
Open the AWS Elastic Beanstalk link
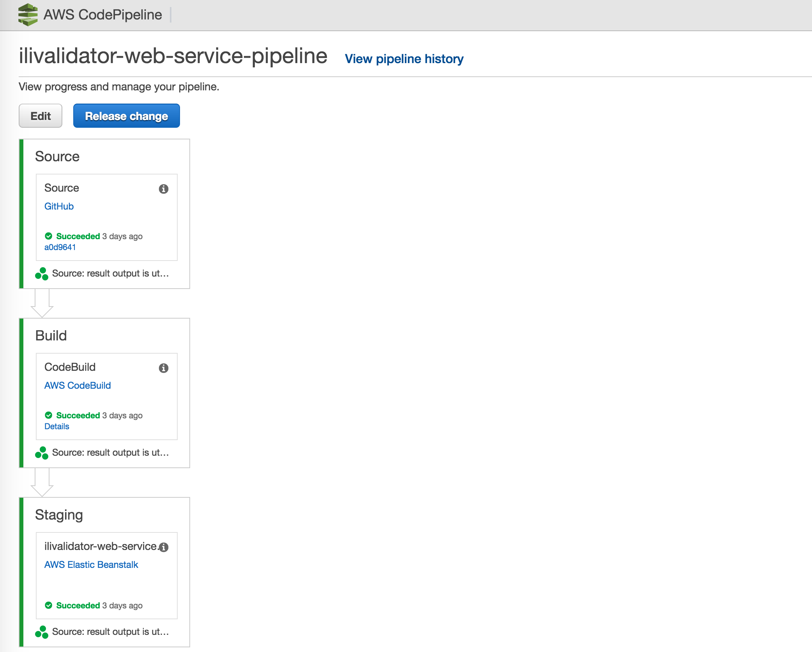pyautogui.click(x=91, y=565)
